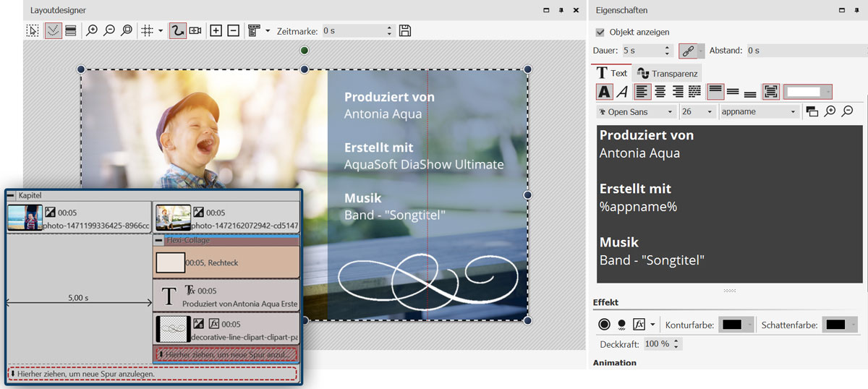Image resolution: width=868 pixels, height=389 pixels.
Task: Click the save icon next to Zeitmarke
Action: [405, 30]
